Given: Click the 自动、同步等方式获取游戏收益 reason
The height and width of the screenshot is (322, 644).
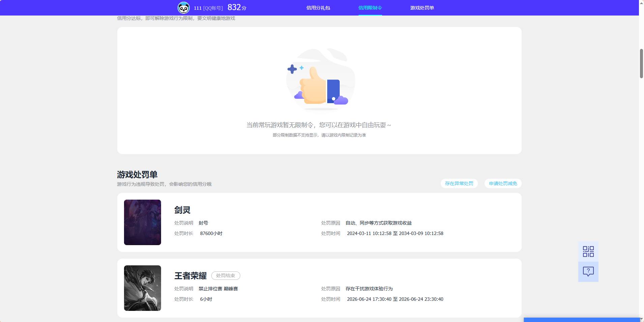Looking at the screenshot, I should pos(378,223).
